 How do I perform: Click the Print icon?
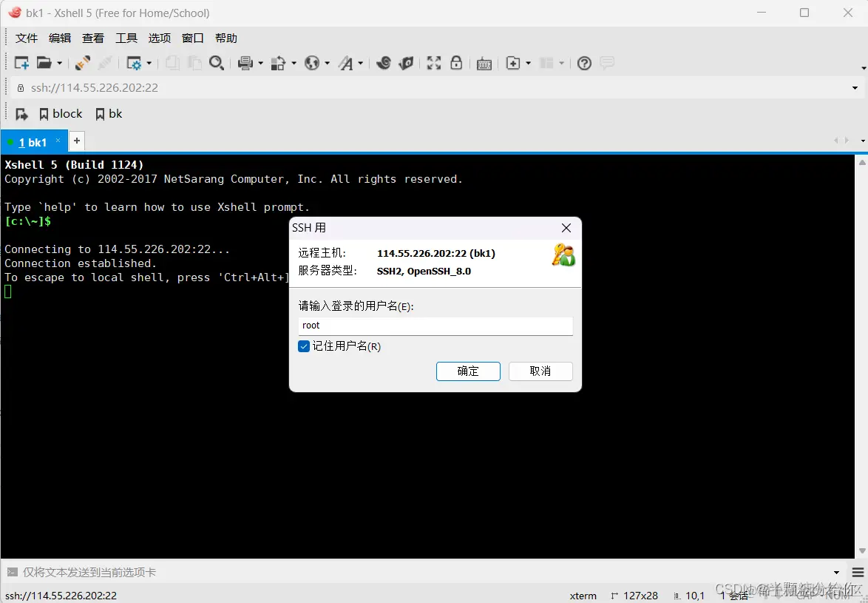(245, 63)
